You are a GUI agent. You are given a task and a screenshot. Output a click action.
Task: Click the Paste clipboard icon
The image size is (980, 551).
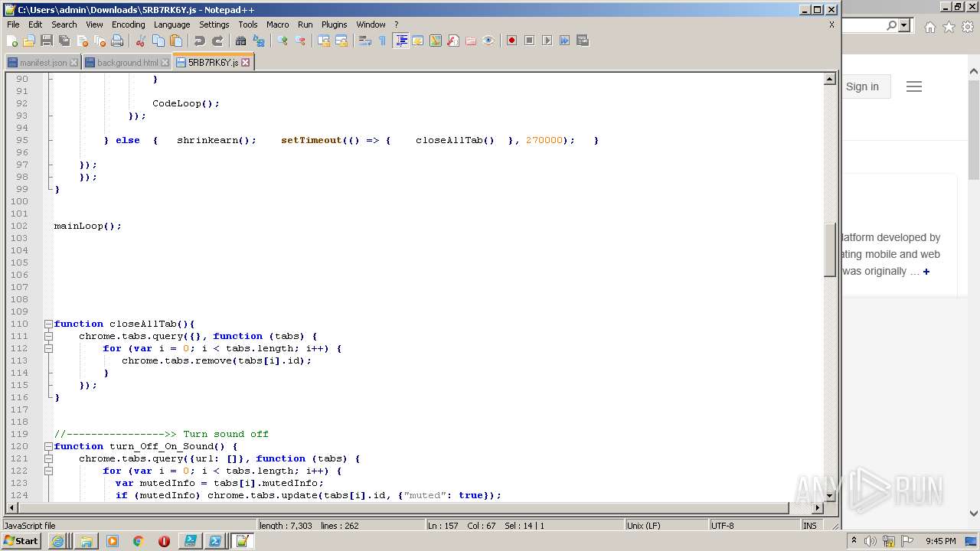(176, 41)
